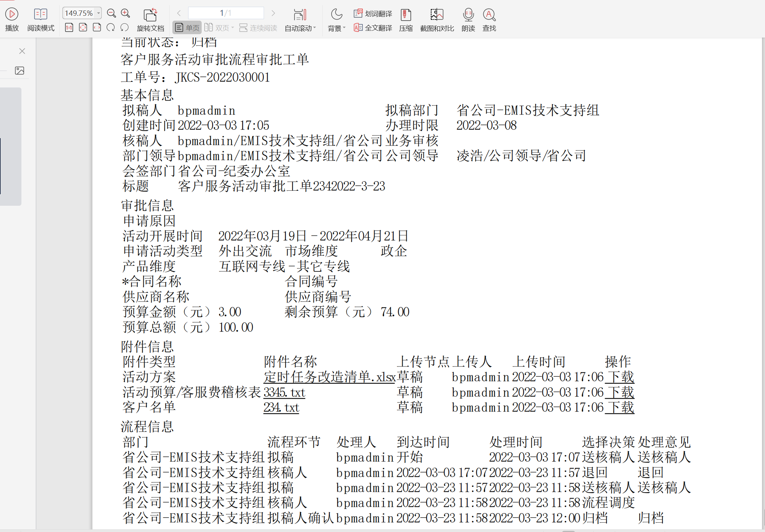Screen dimensions: 765x532
Task: Toggle Single Page (单页) view mode
Action: click(187, 28)
